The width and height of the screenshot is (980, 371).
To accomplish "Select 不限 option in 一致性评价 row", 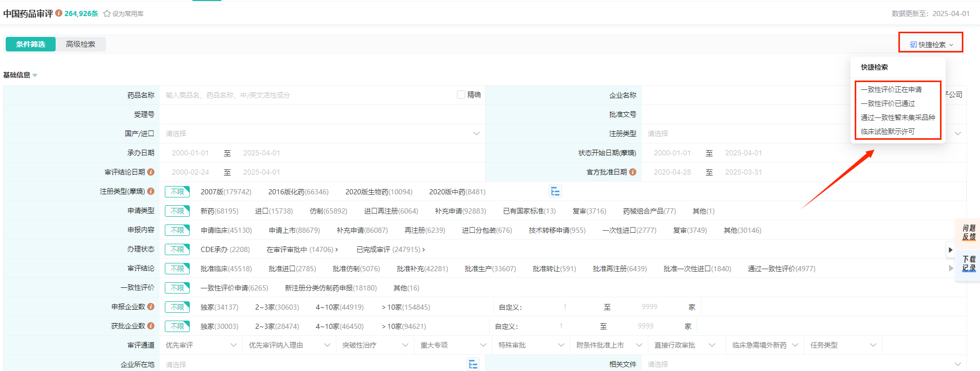I will tap(177, 288).
